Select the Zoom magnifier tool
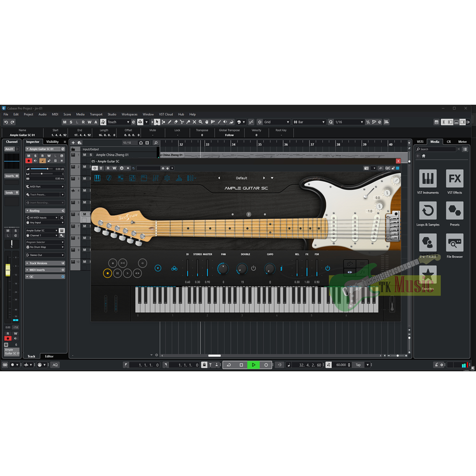 tap(200, 122)
